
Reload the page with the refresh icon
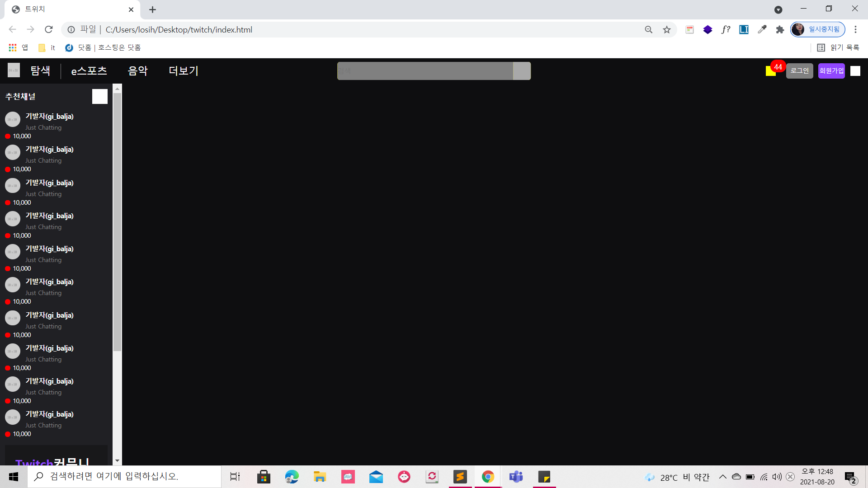coord(49,30)
